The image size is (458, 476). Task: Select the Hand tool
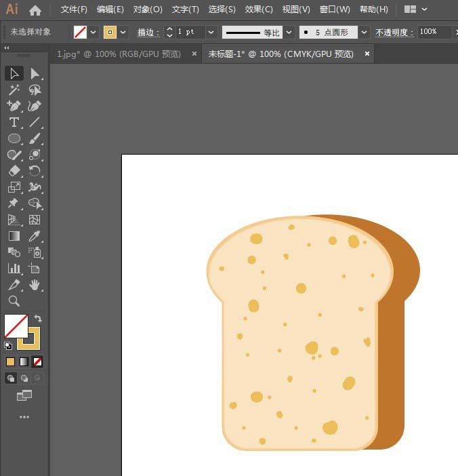35,285
